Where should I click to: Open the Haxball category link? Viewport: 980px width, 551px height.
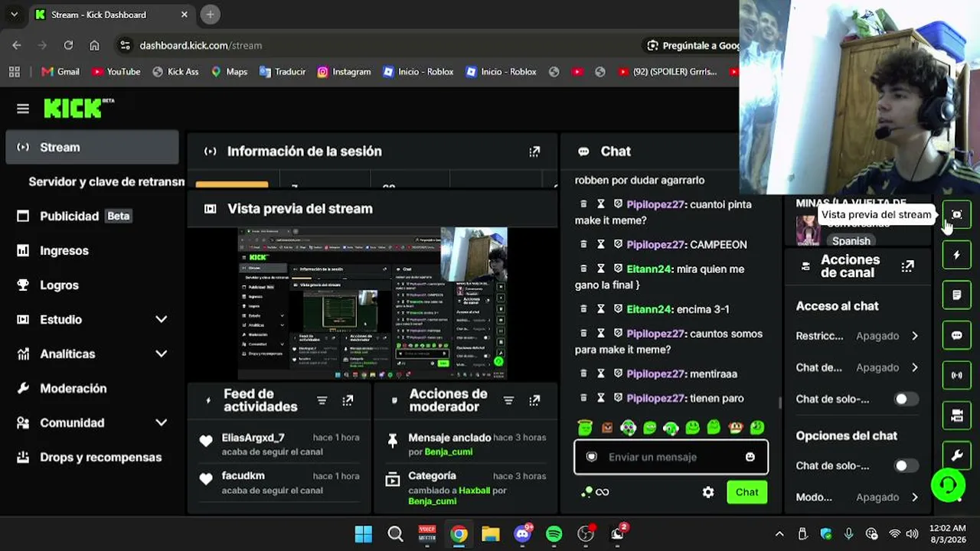tap(474, 490)
